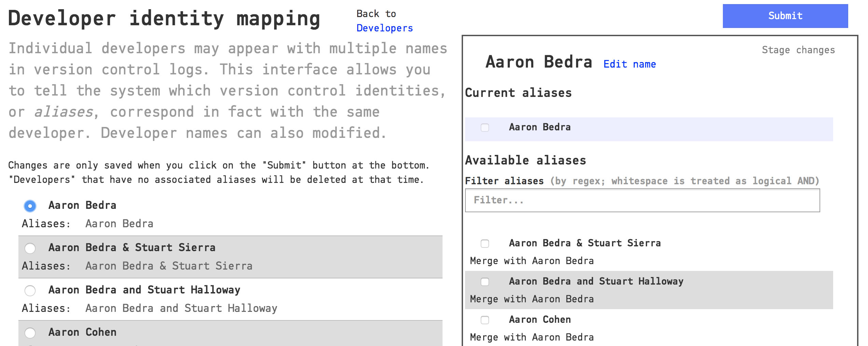Check the Aaron Bedra and Stuart Halloway alias checkbox
Viewport: 868px width, 346px height.
click(x=485, y=282)
